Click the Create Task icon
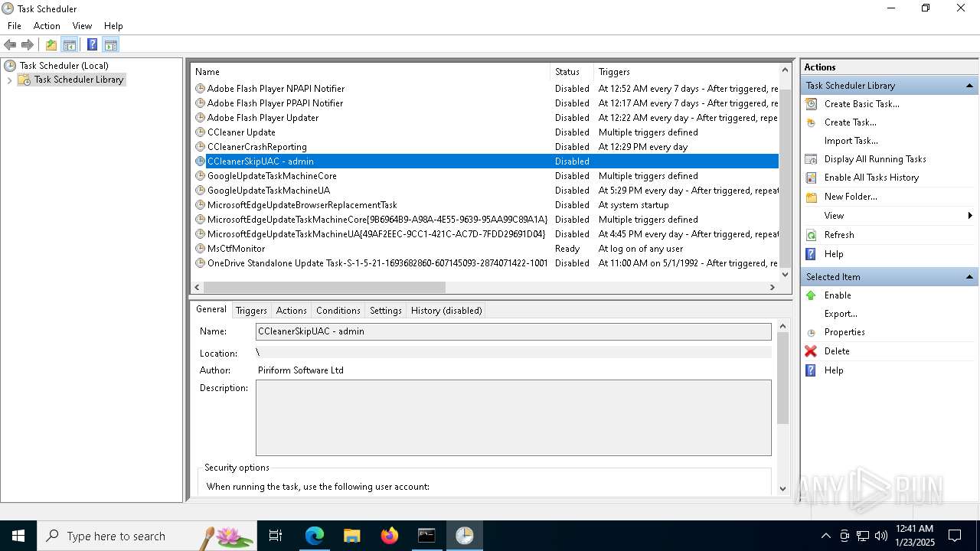 pos(812,122)
